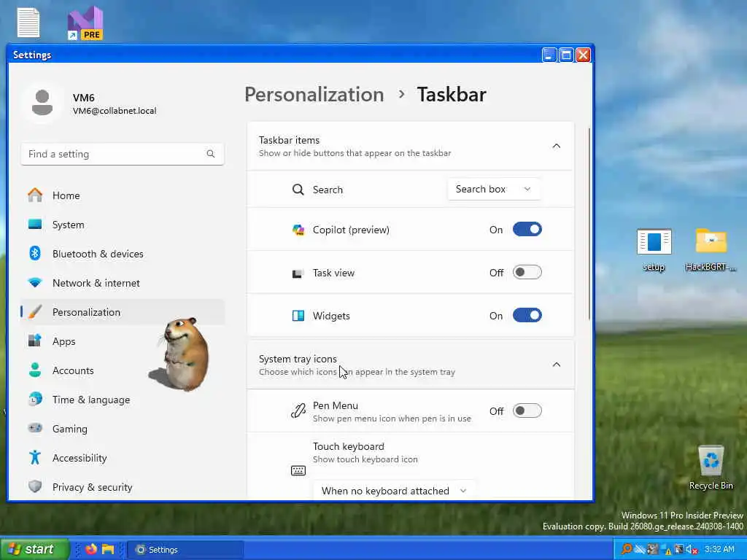Click the settings page vertical scrollbar
The height and width of the screenshot is (560, 747).
tap(589, 224)
